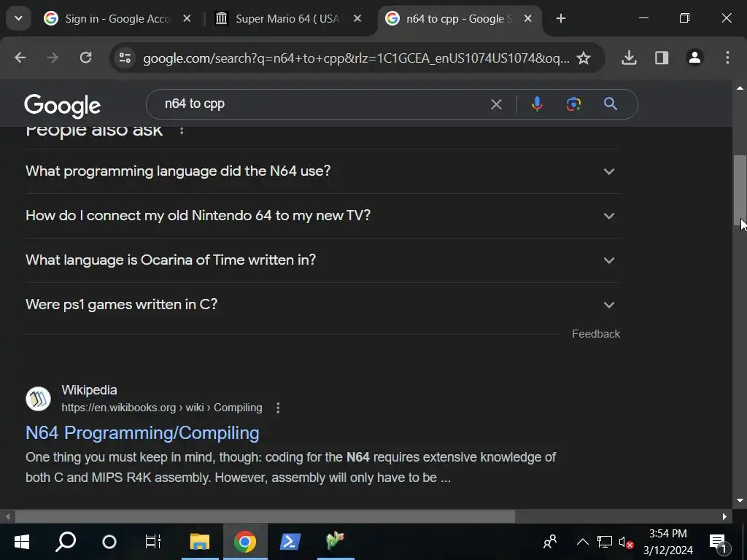The image size is (747, 560).
Task: Open muted volume icon
Action: click(626, 542)
